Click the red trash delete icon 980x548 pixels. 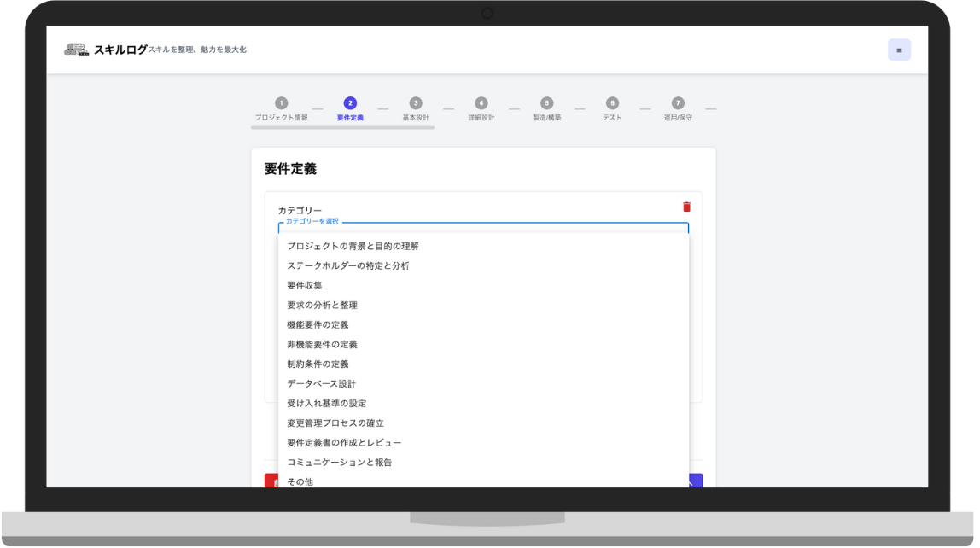688,206
